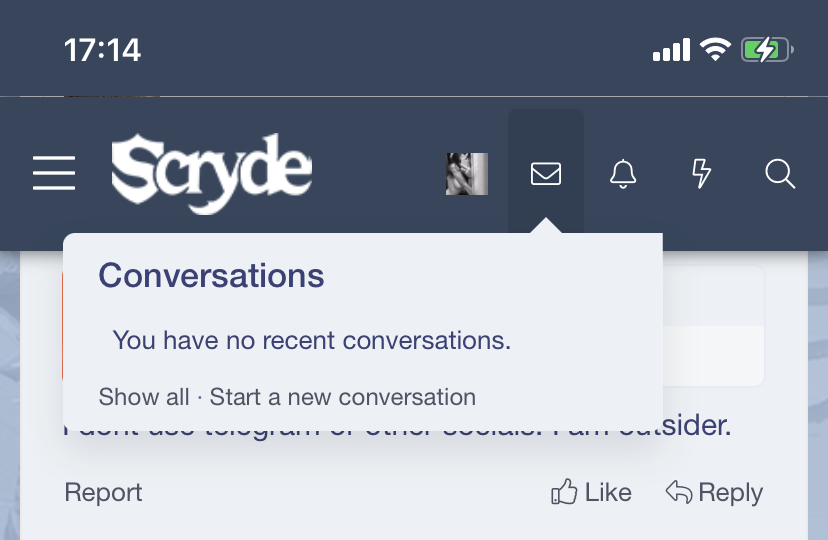828x540 pixels.
Task: Tap the Wi-Fi status icon
Action: [x=715, y=50]
